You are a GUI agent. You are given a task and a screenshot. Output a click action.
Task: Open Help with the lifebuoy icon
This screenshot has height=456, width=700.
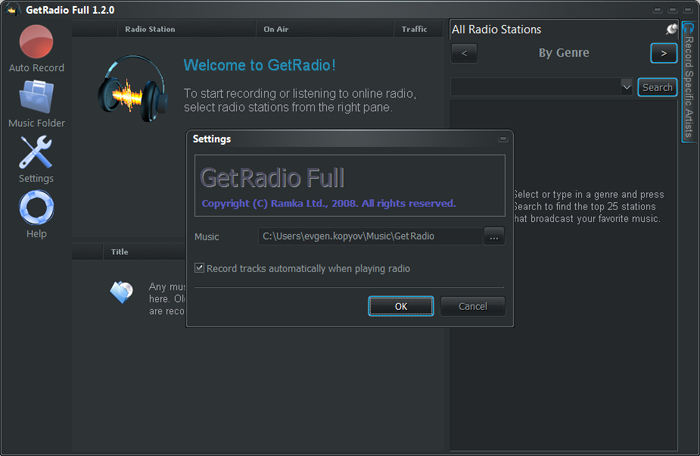click(x=36, y=208)
